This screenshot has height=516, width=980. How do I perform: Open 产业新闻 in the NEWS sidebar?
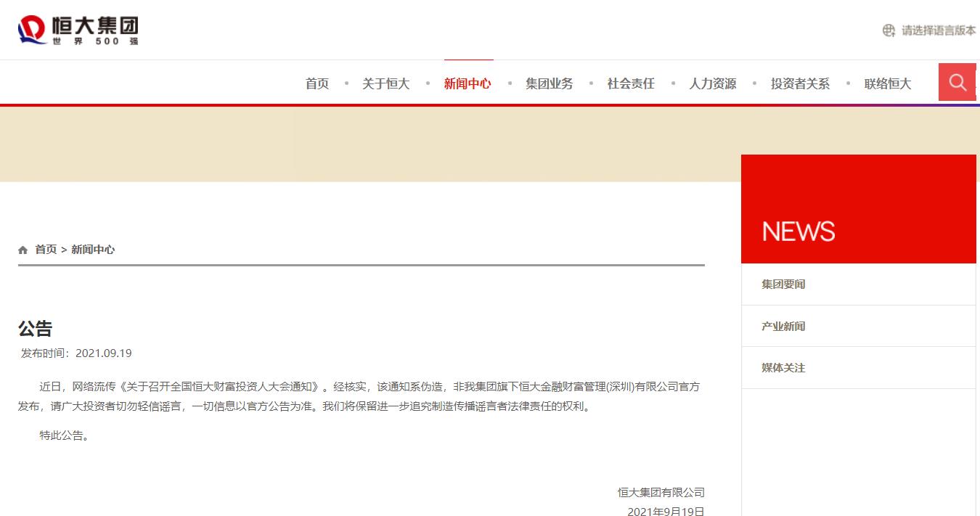(858, 326)
